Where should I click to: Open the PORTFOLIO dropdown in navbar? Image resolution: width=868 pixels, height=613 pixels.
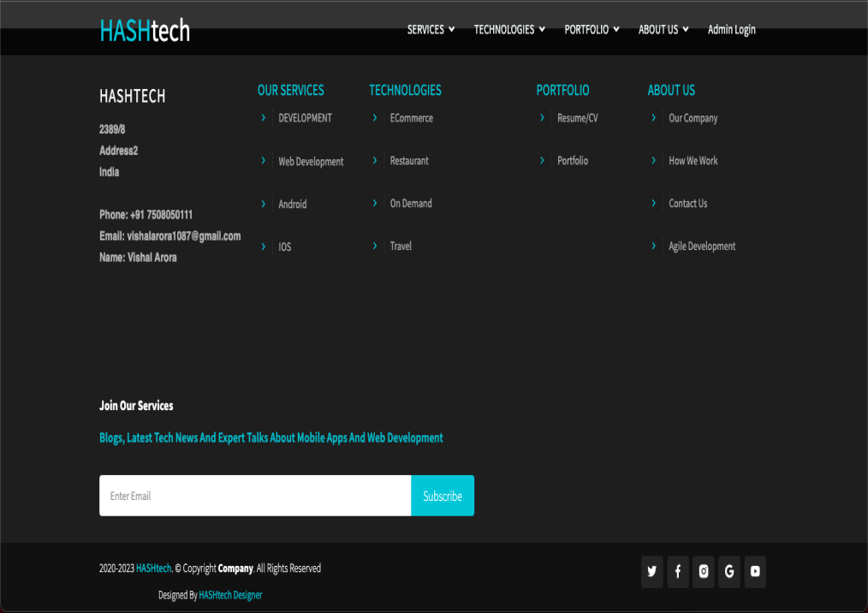592,30
